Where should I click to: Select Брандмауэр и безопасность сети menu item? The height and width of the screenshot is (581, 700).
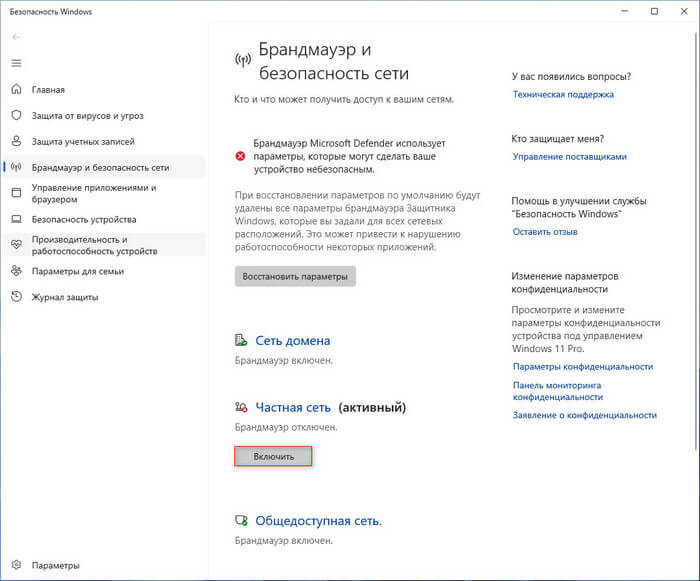pyautogui.click(x=100, y=167)
